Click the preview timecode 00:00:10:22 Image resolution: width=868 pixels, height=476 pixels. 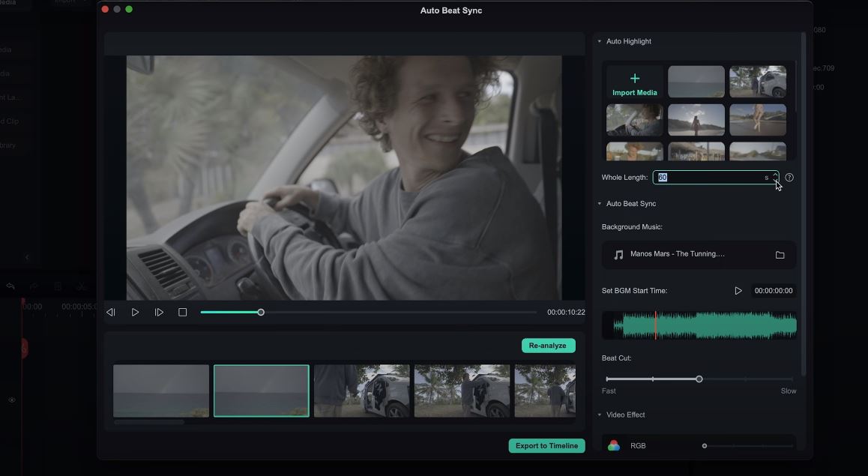[566, 312]
